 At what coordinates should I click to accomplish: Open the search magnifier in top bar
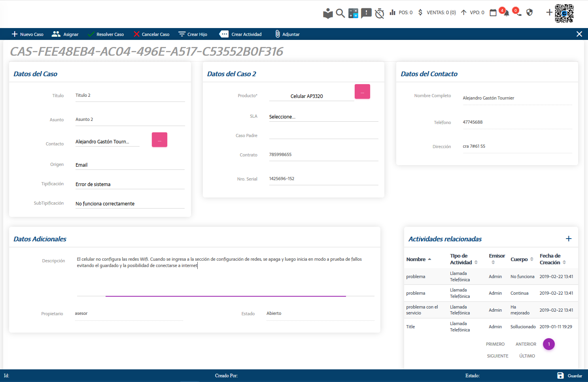(340, 13)
